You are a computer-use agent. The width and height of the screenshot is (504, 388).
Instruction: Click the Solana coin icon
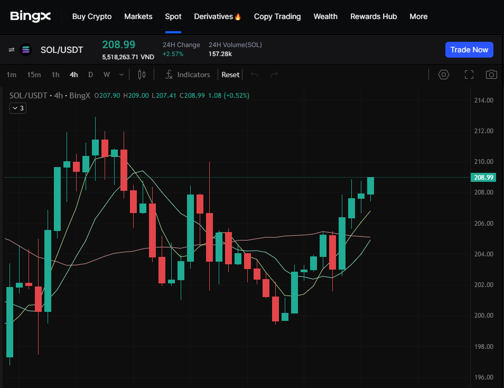tap(26, 50)
